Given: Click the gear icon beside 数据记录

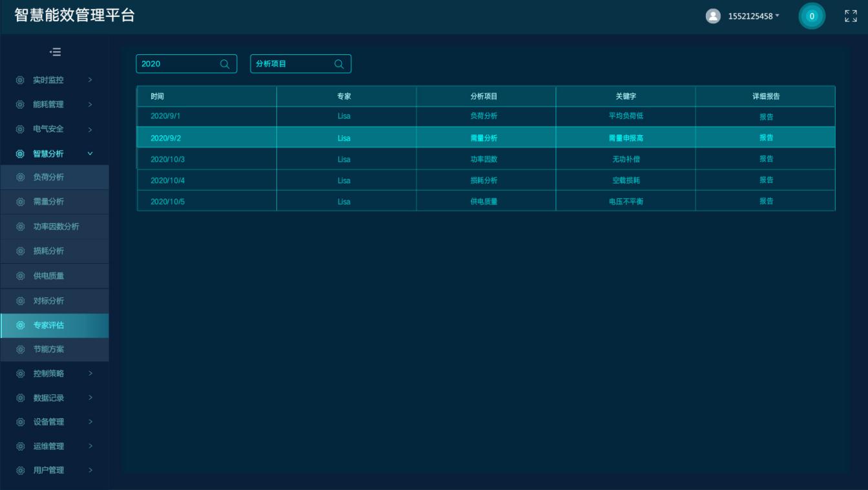Looking at the screenshot, I should 20,398.
